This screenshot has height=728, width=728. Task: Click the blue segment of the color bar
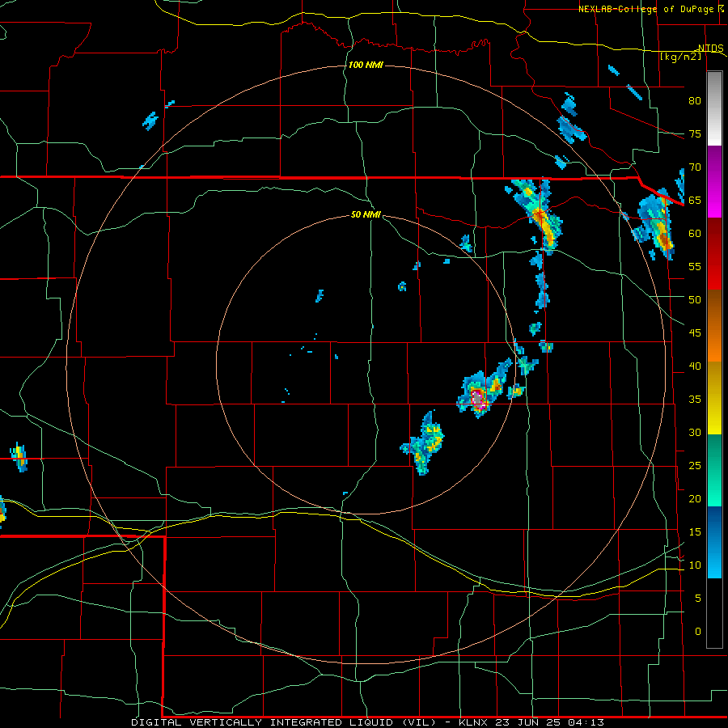click(x=714, y=542)
